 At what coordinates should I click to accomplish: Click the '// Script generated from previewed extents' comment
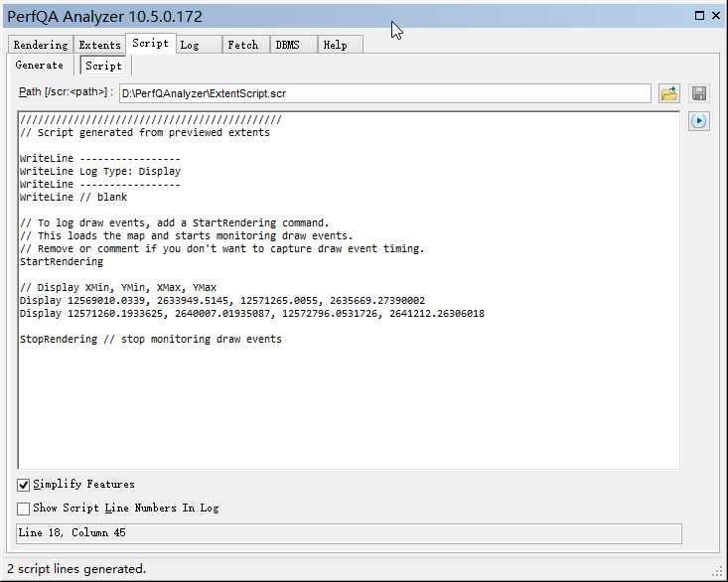[144, 133]
